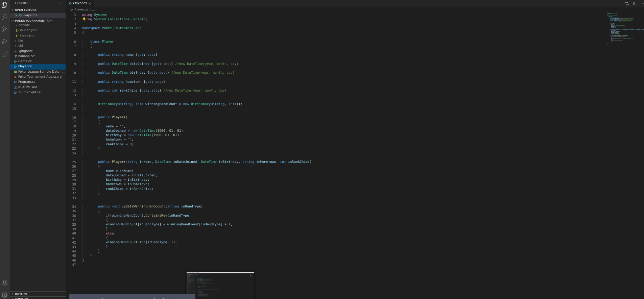This screenshot has height=299, width=644.
Task: Open the Source Control view
Action: coord(5,29)
